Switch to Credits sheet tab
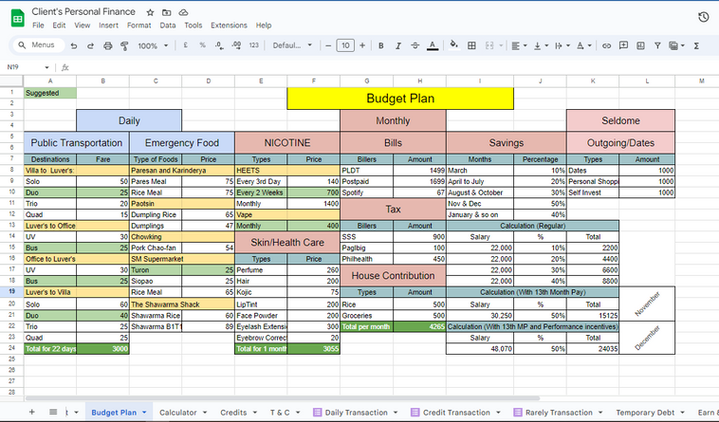 (x=233, y=412)
